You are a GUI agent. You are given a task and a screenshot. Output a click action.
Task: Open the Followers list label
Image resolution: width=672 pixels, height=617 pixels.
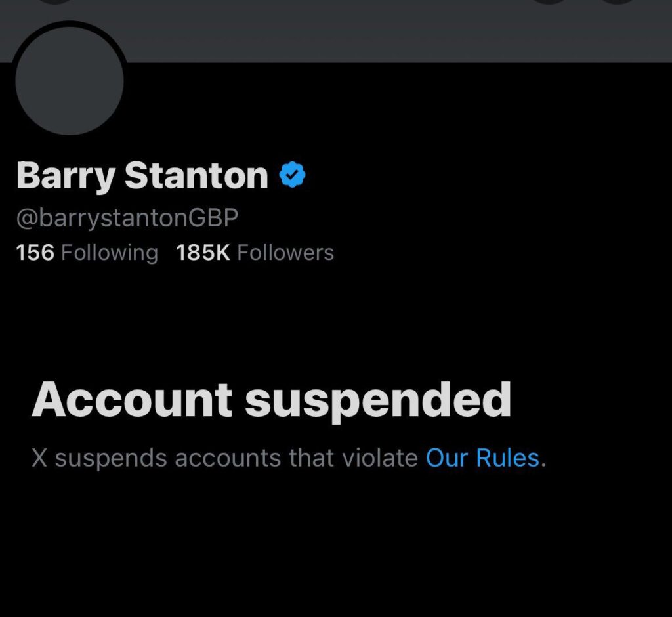285,253
